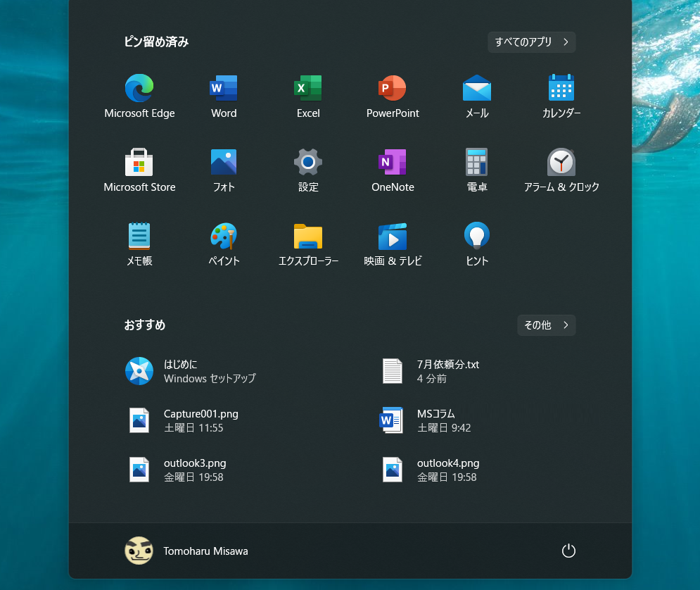Open アラーム & クロック app
The height and width of the screenshot is (590, 700).
point(561,170)
